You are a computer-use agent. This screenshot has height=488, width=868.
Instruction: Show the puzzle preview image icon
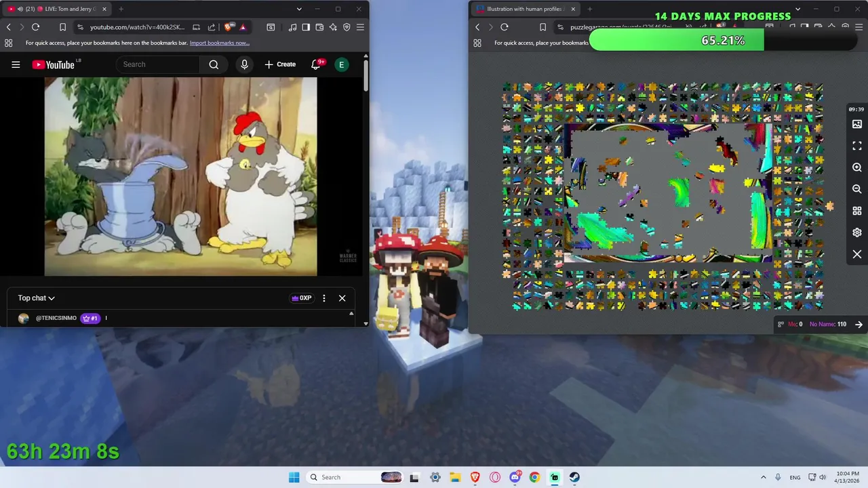[x=857, y=124]
